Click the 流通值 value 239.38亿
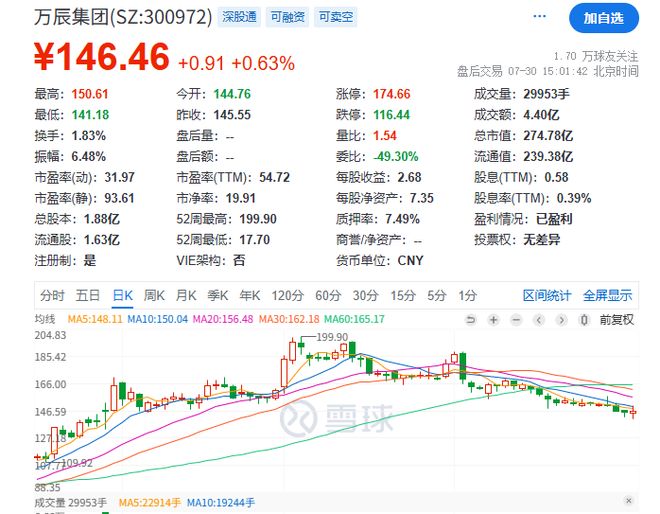The image size is (660, 514). click(548, 157)
